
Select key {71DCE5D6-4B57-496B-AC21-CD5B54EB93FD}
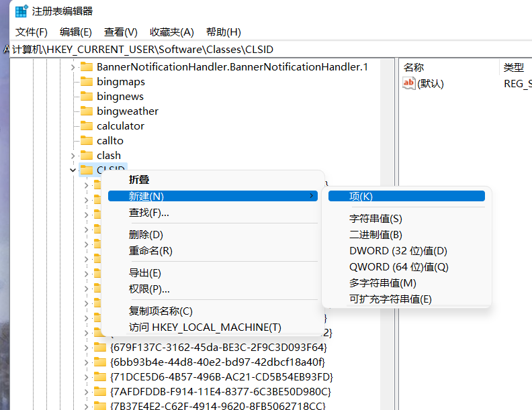[x=222, y=377]
